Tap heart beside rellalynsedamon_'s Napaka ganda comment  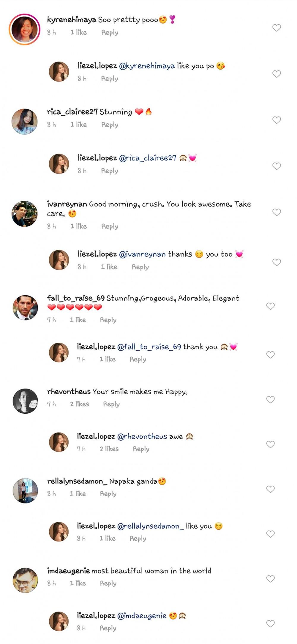[x=270, y=489]
